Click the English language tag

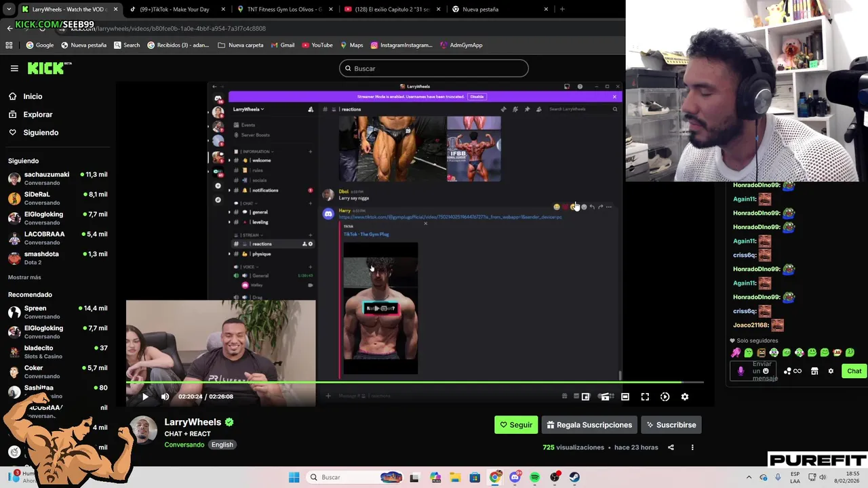coord(222,445)
